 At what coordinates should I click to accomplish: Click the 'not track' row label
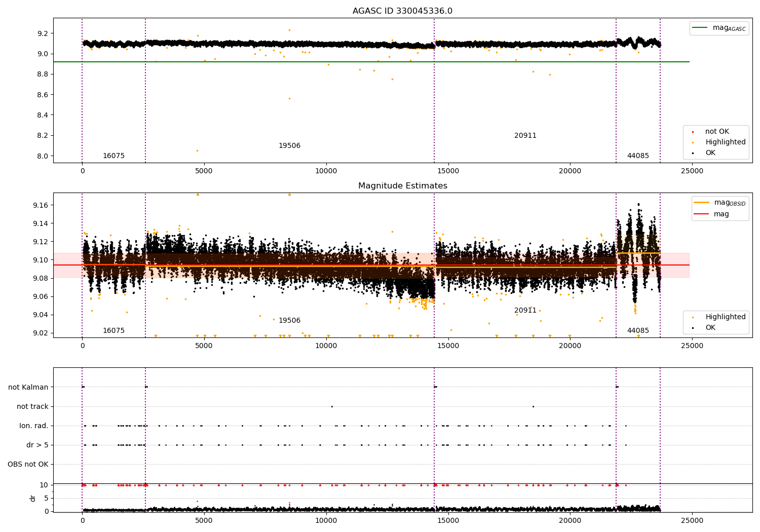pyautogui.click(x=32, y=407)
